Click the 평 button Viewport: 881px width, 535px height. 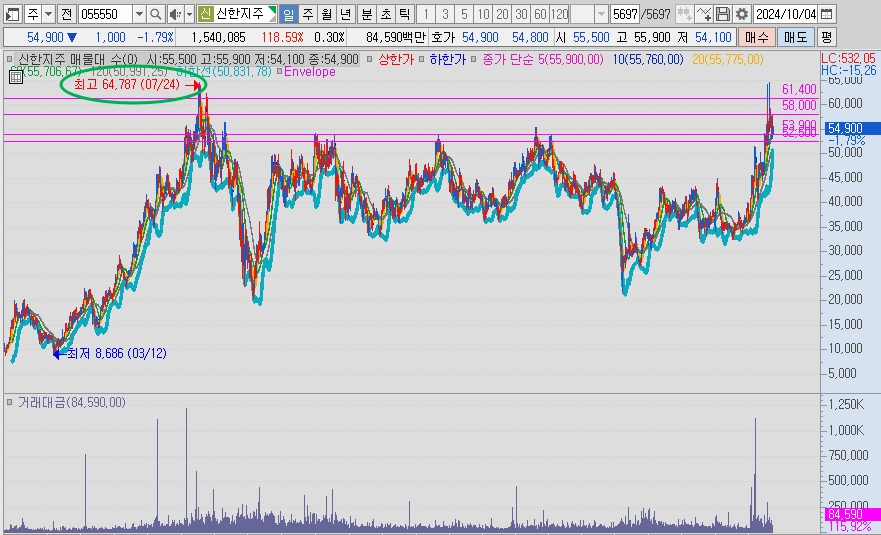tap(826, 38)
